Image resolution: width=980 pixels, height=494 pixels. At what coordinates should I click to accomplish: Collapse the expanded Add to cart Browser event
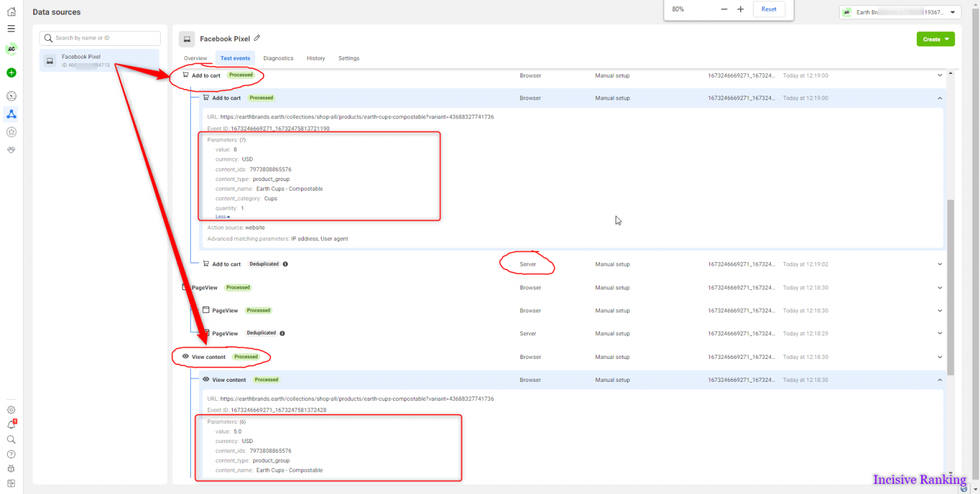tap(939, 98)
